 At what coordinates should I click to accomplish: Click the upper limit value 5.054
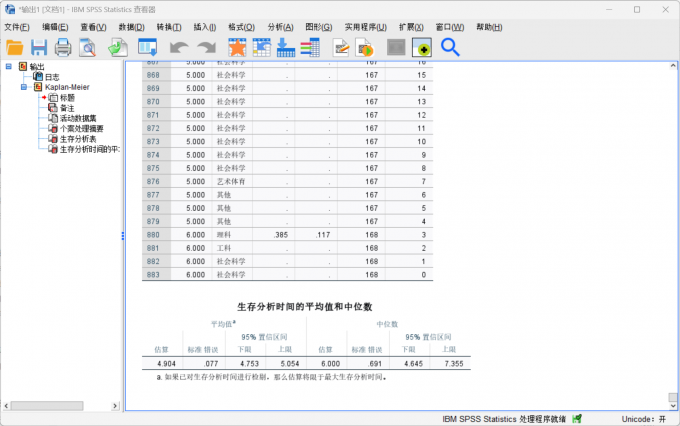(x=290, y=364)
